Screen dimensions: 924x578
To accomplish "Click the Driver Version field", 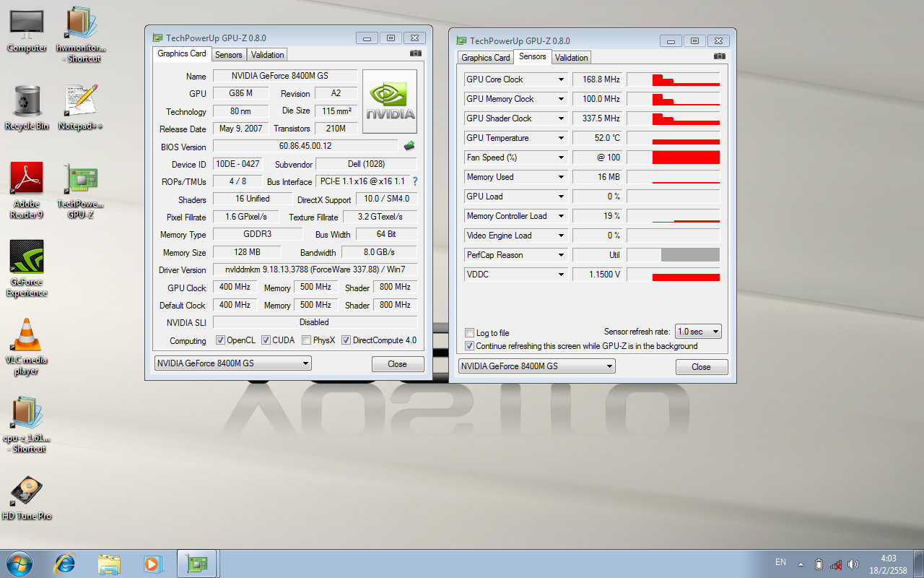I will [x=315, y=270].
